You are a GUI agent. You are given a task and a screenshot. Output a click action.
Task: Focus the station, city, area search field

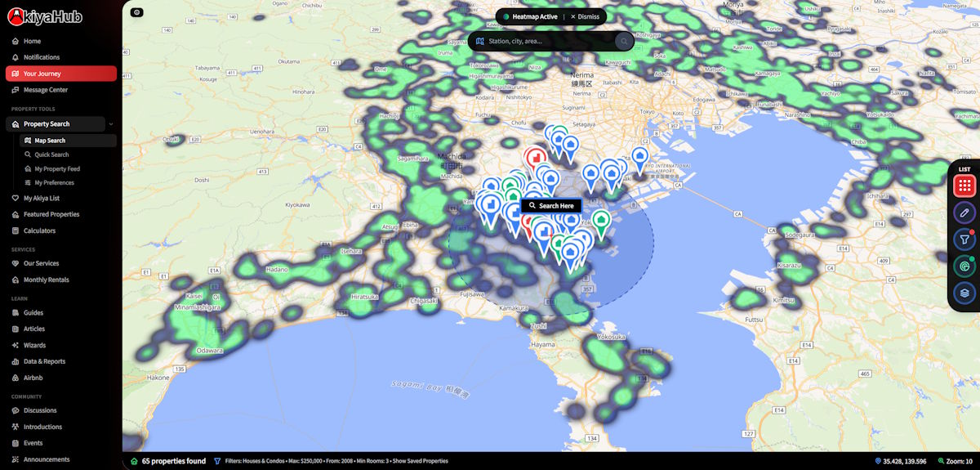pos(550,41)
